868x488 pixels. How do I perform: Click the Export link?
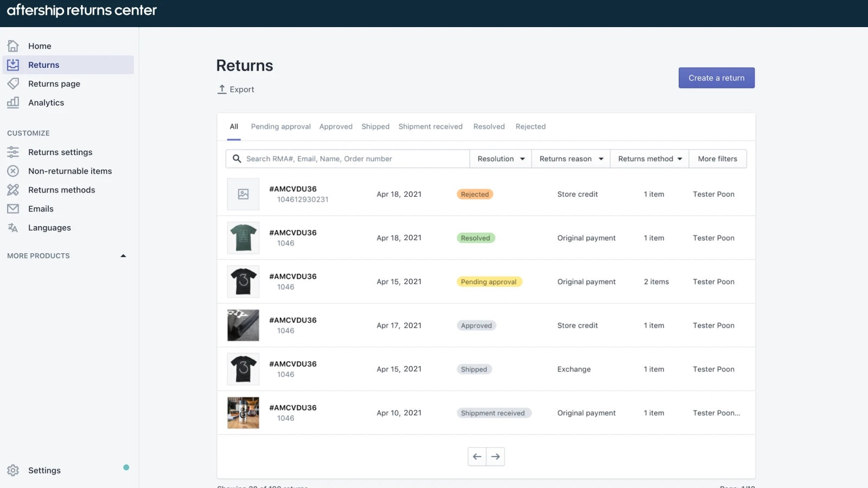coord(236,89)
